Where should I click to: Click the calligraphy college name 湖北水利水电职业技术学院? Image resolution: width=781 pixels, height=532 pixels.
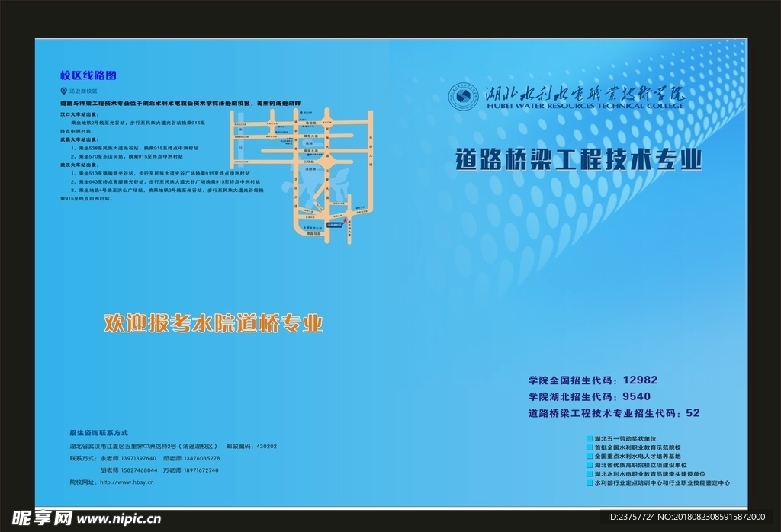pyautogui.click(x=585, y=93)
